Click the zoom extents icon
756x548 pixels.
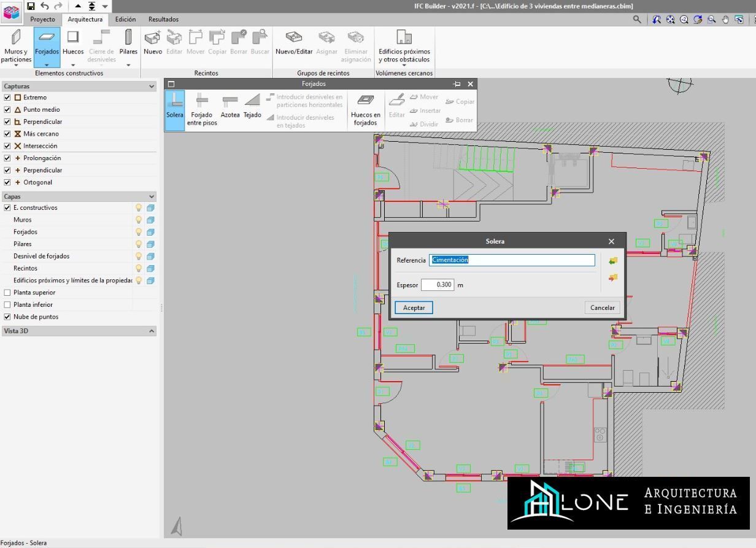670,19
